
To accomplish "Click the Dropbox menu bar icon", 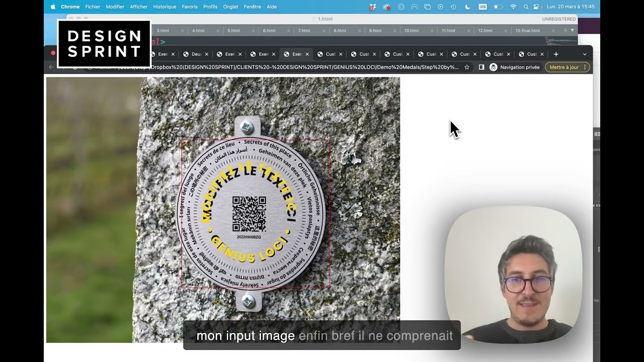I will (373, 7).
